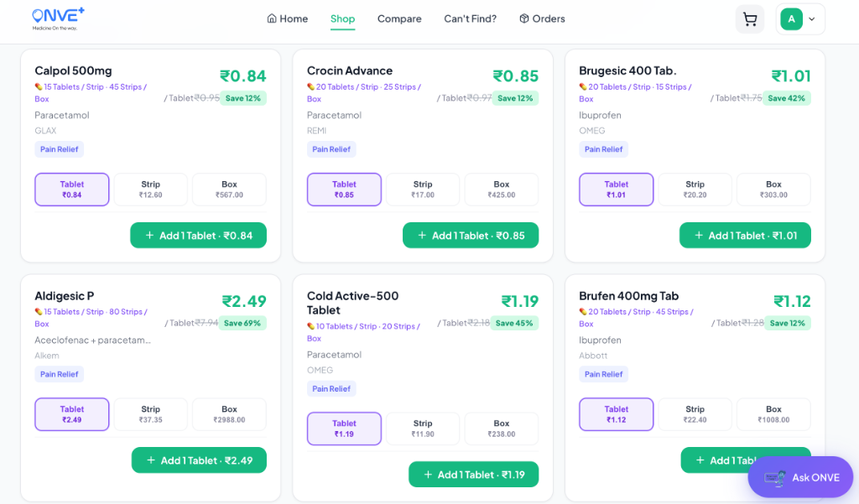Select Strip ₹20.20 for Brugesic 400 Tab.
The height and width of the screenshot is (504, 859).
tap(695, 190)
